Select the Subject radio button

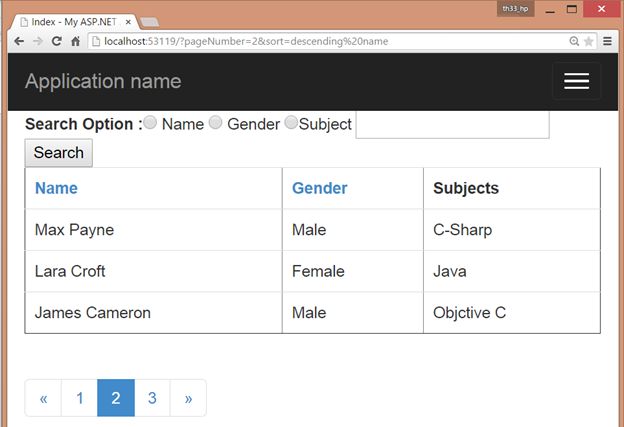point(291,123)
